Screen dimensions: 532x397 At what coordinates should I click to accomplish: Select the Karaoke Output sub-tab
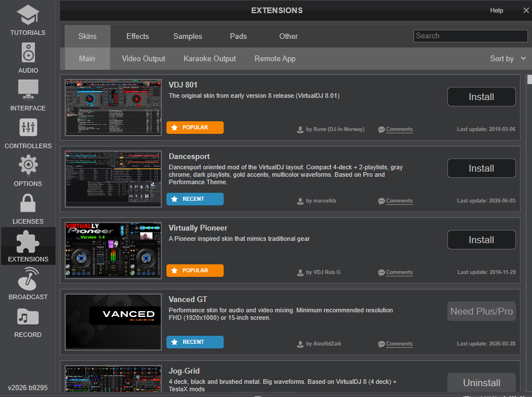tap(210, 59)
